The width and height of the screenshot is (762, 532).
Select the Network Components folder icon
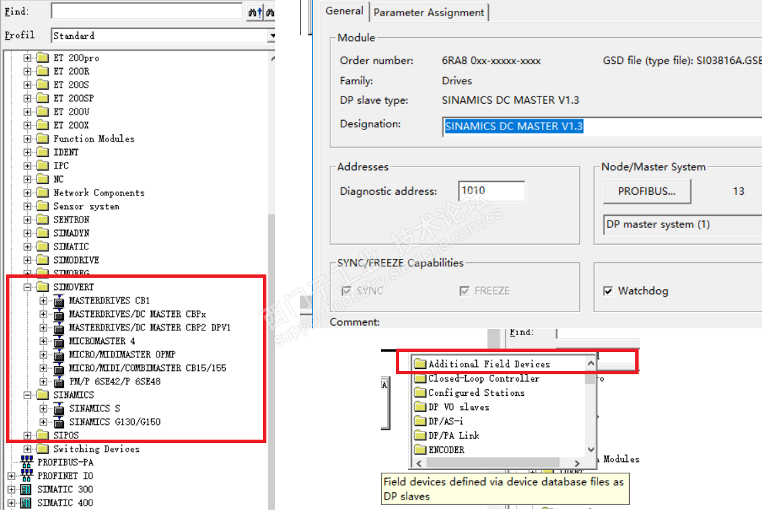pos(42,193)
